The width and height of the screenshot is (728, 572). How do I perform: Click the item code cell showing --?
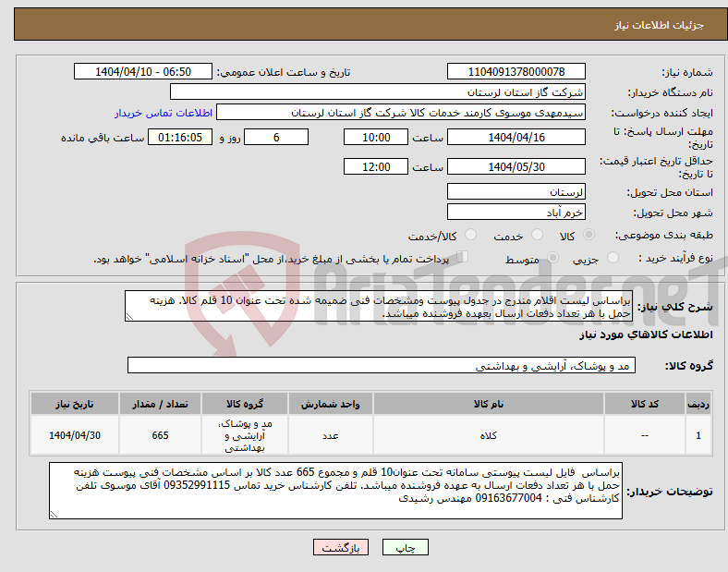coord(645,435)
